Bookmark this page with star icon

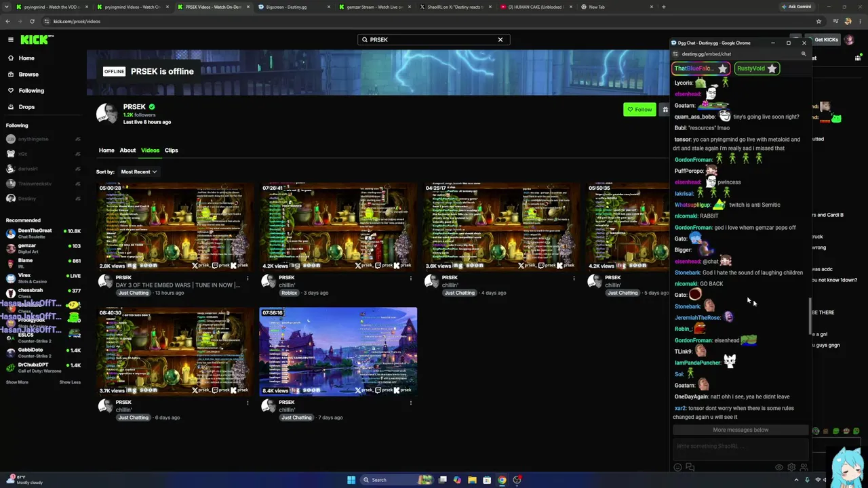point(818,22)
